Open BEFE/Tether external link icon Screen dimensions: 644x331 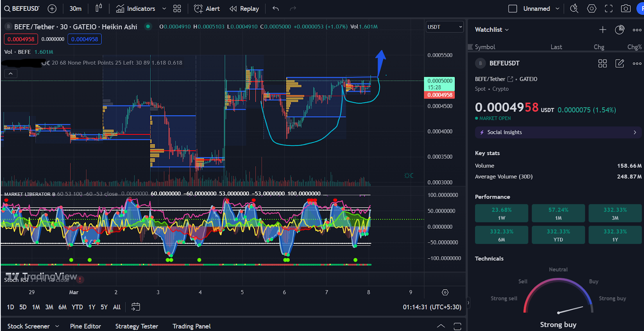510,79
